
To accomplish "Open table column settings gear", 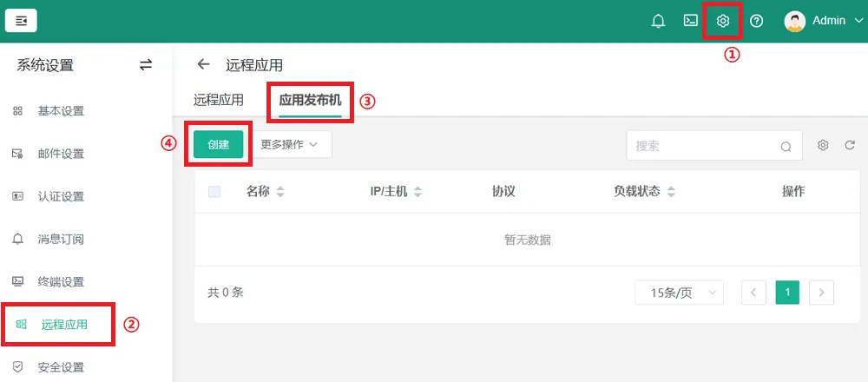I will (823, 145).
